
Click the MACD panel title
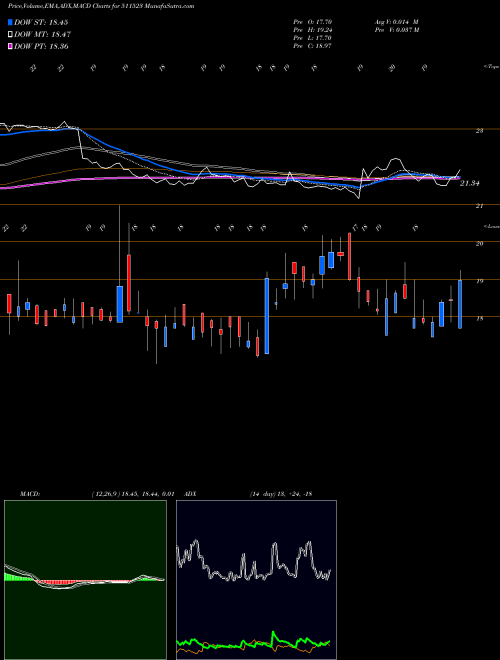click(x=30, y=494)
